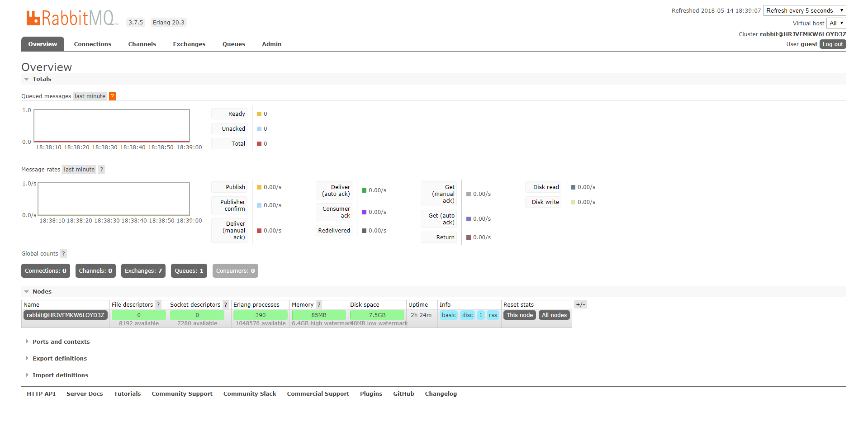Click the Exchanges: 7 count button
Viewport: 868px width, 427px height.
pos(143,270)
